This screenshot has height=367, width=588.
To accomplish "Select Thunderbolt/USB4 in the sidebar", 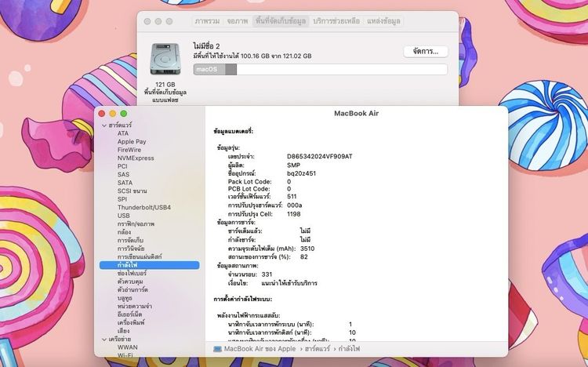I will (x=144, y=207).
